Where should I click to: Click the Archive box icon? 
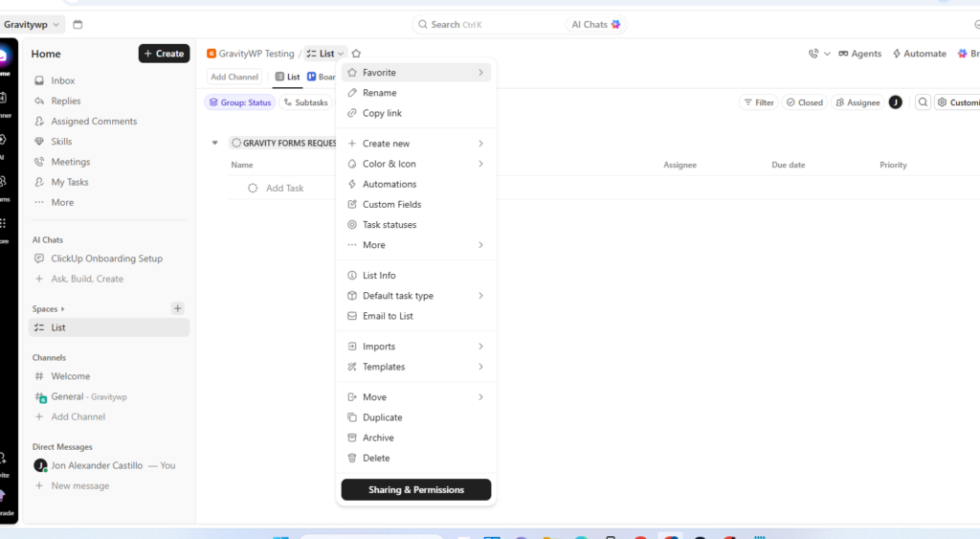point(352,438)
